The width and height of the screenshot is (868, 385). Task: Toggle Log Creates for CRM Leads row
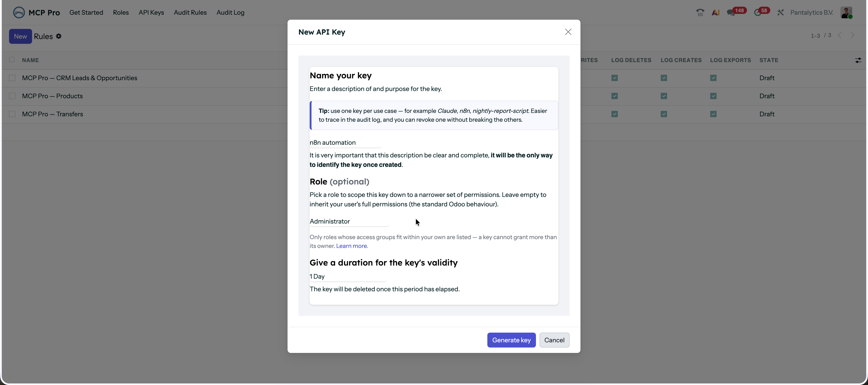pos(664,78)
